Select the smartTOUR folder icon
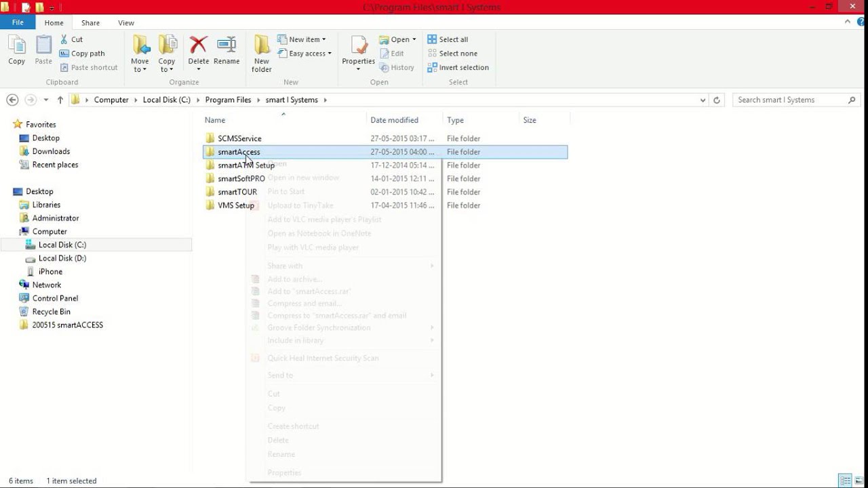The height and width of the screenshot is (488, 868). pyautogui.click(x=210, y=192)
